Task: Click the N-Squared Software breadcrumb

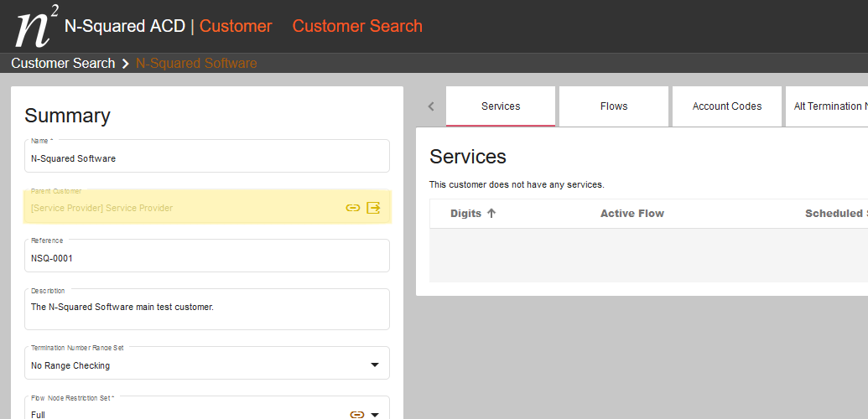Action: (196, 64)
